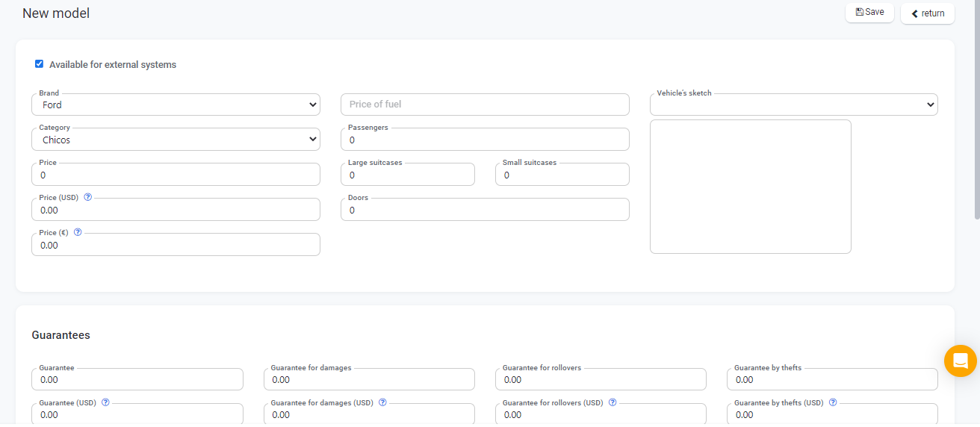This screenshot has height=427, width=980.
Task: Click the return button
Action: (x=927, y=13)
